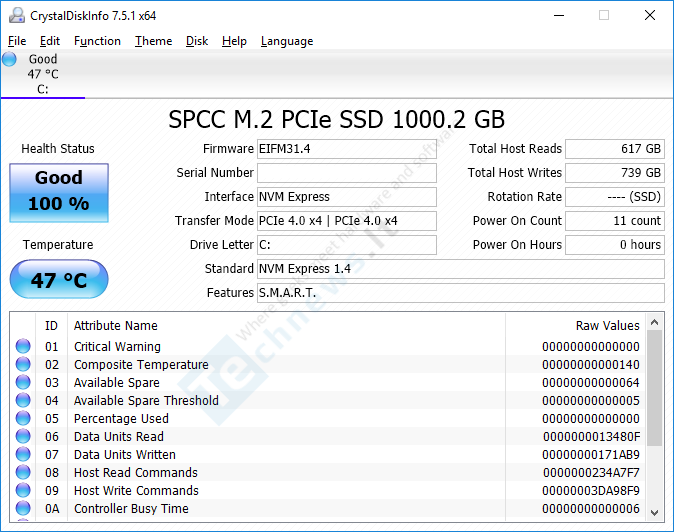Click raw value 00000003DA98F9
Viewport: 674px width, 532px height.
(591, 491)
